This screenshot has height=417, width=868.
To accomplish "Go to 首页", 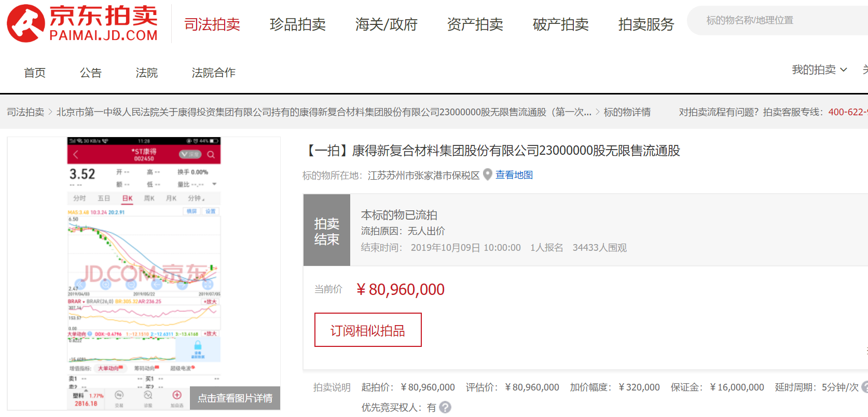I will click(35, 73).
